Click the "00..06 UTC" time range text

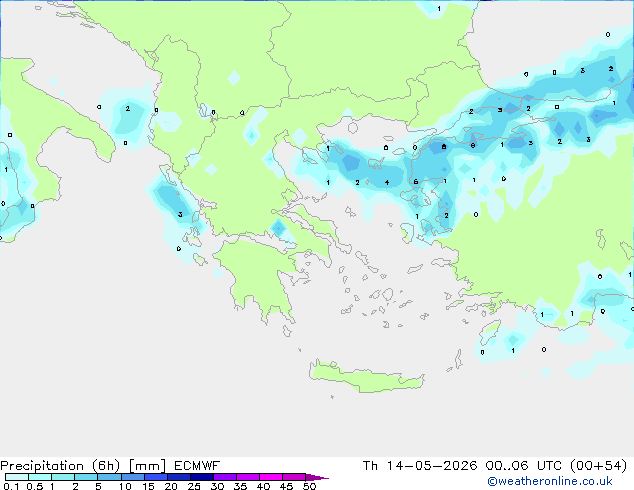point(524,466)
